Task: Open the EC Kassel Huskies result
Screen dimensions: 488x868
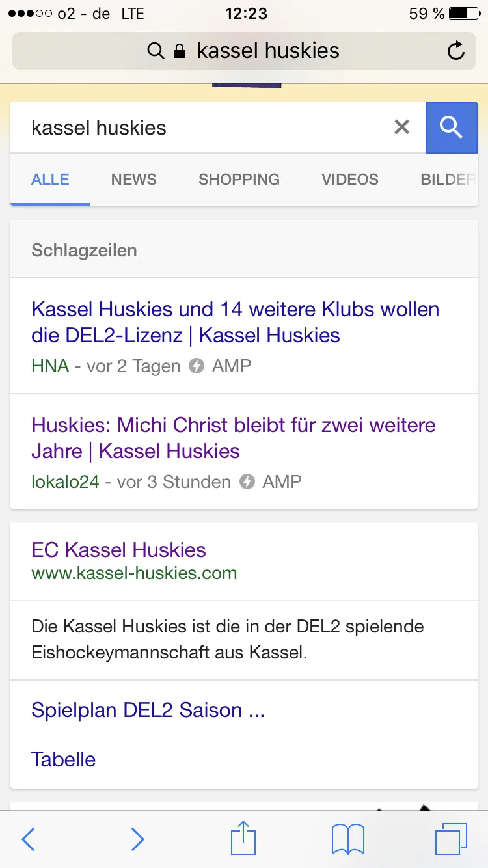Action: tap(118, 550)
